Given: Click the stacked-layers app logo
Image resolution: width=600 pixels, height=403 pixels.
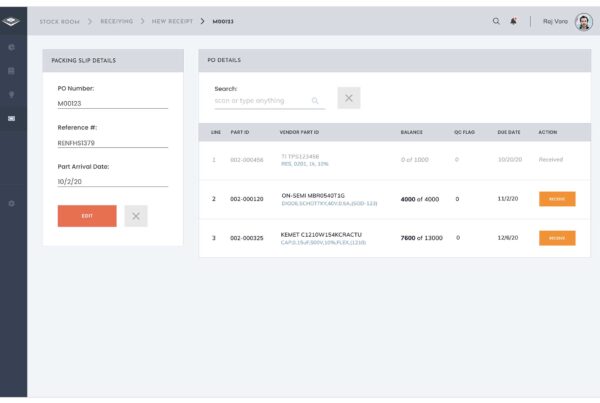Looking at the screenshot, I should (12, 20).
